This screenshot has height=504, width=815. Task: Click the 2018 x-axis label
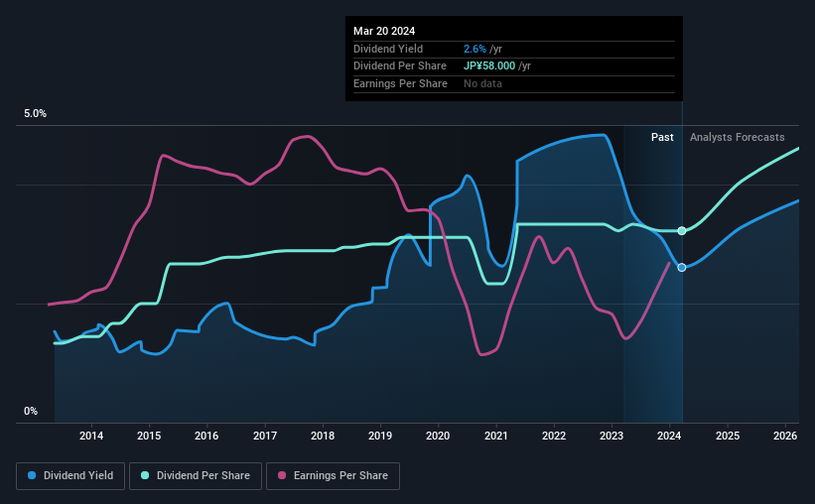[x=323, y=436]
